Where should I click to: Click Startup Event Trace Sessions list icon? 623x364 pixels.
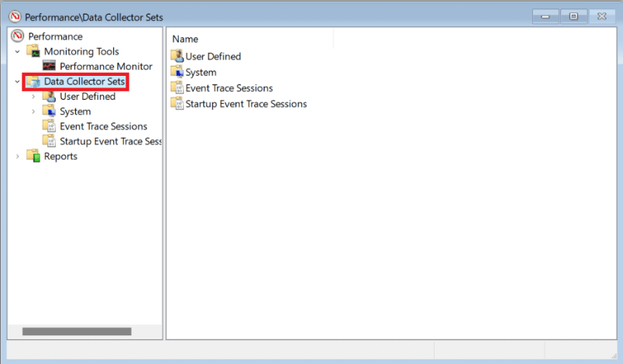(177, 104)
